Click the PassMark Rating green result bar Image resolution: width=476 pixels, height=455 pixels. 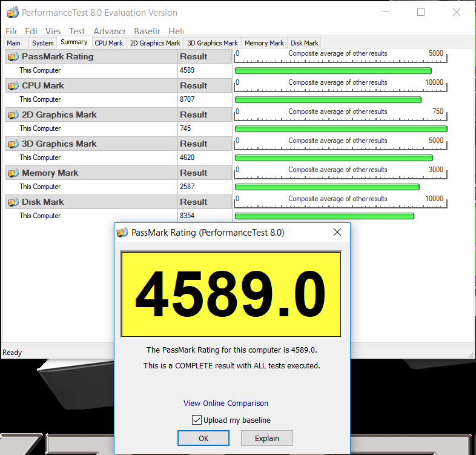[x=333, y=71]
